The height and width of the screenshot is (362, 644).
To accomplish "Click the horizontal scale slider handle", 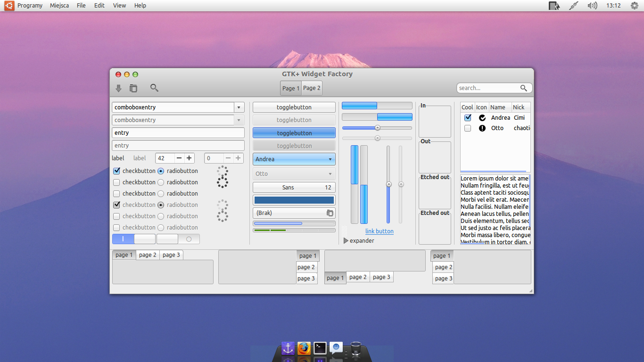I will 377,127.
